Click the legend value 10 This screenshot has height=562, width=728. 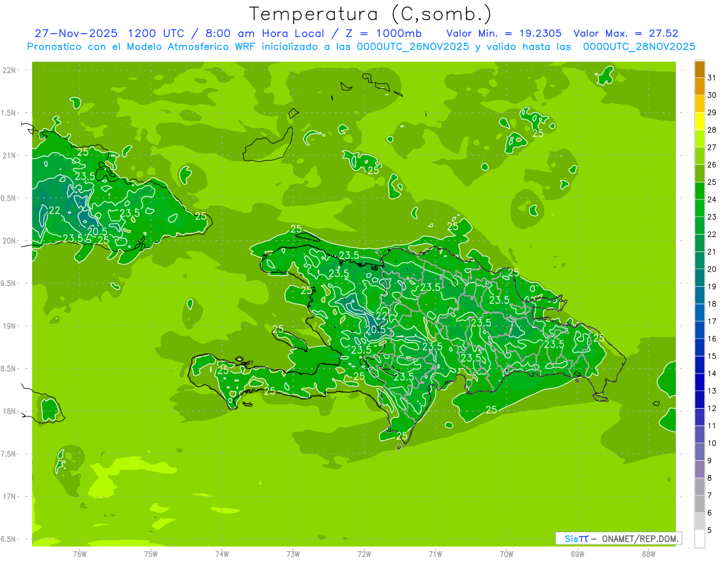(712, 443)
